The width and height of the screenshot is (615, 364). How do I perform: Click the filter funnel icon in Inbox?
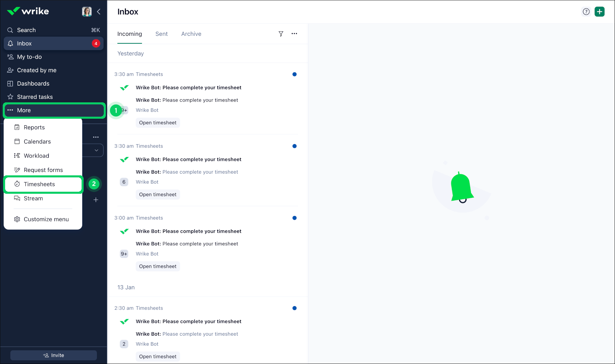(281, 34)
